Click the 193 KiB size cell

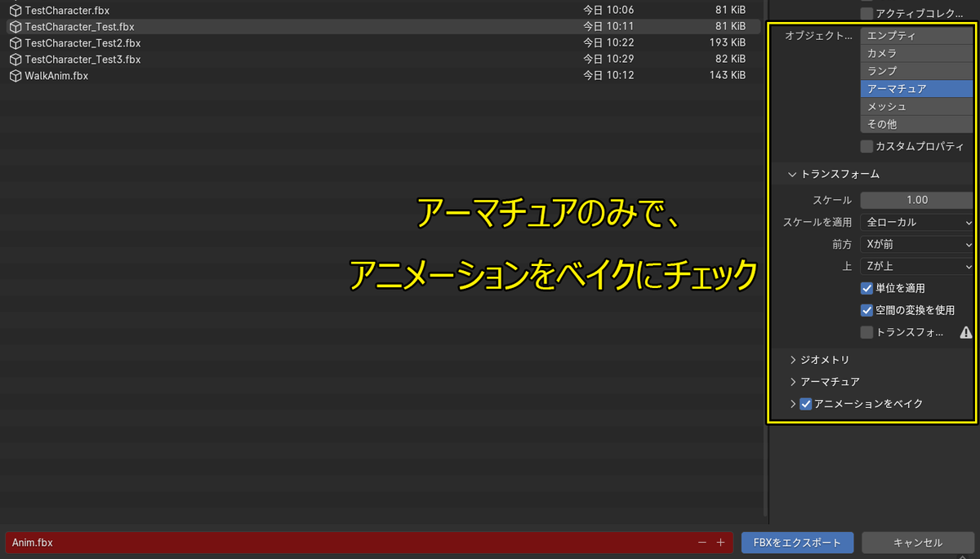[727, 43]
